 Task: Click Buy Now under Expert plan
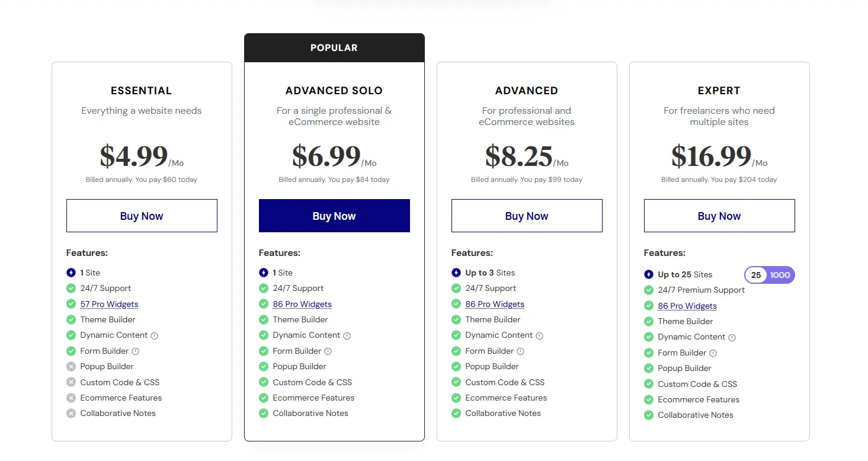tap(719, 216)
